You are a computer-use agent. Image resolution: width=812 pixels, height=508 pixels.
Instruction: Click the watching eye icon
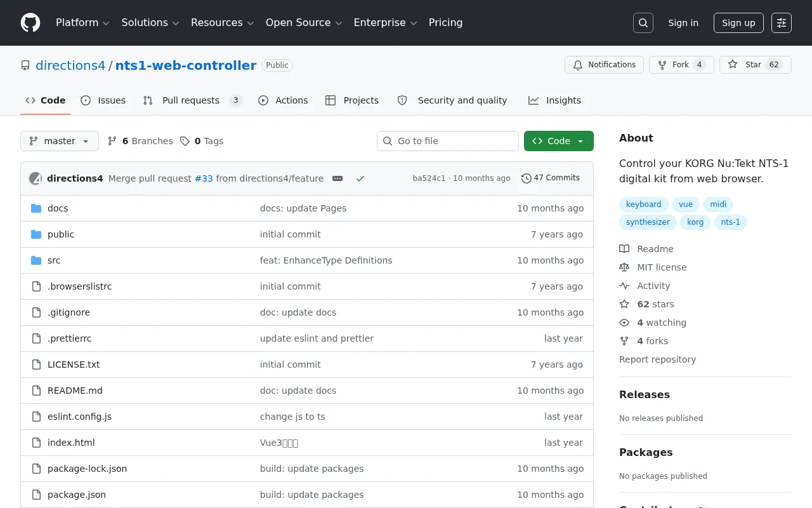tap(624, 323)
